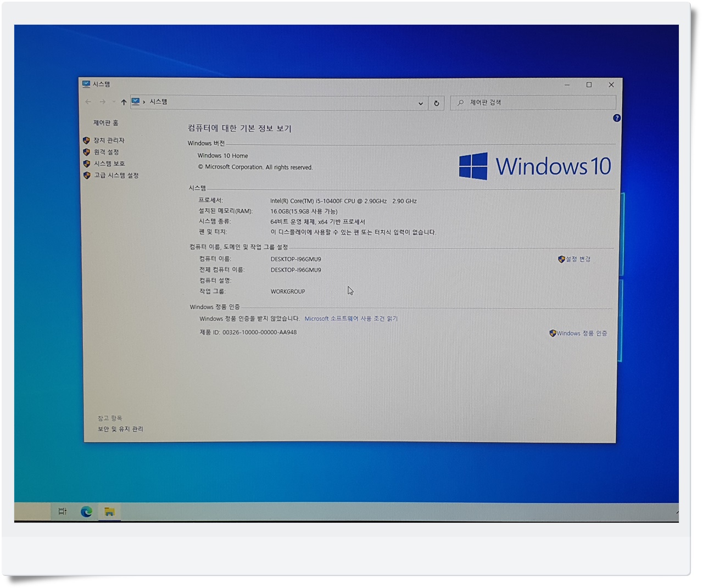Read Microsoft software license terms link
Viewport: 703px width, 588px height.
coord(351,318)
